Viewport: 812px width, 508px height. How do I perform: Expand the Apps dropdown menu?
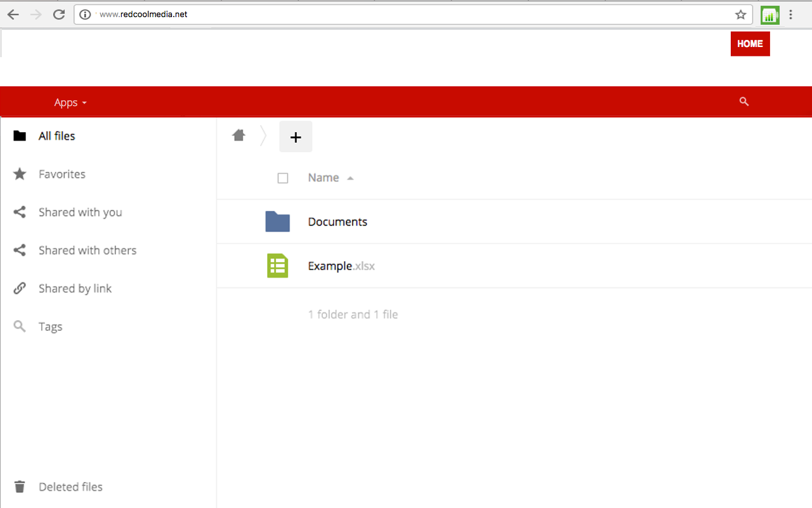70,102
